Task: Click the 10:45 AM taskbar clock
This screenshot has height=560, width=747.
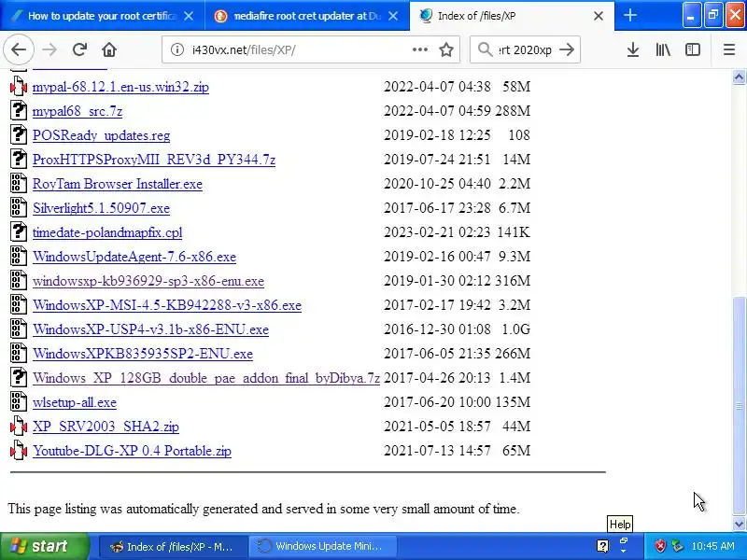Action: [713, 546]
